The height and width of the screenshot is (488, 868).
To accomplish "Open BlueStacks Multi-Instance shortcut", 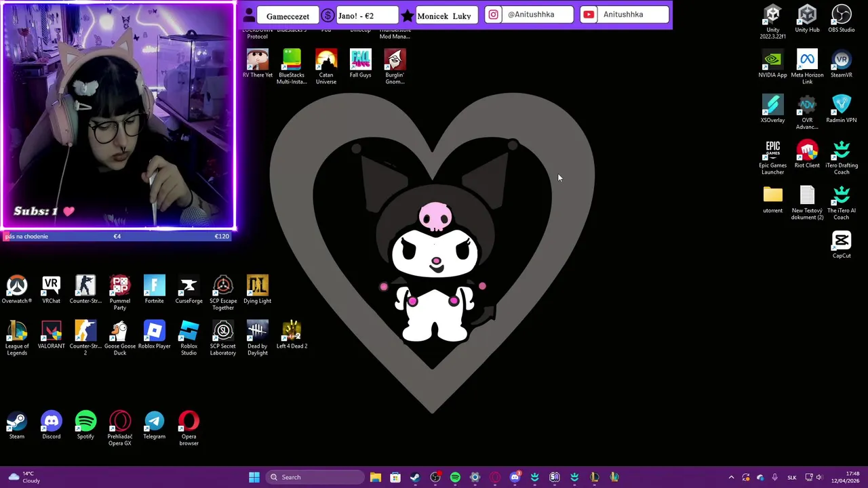I will coord(292,67).
